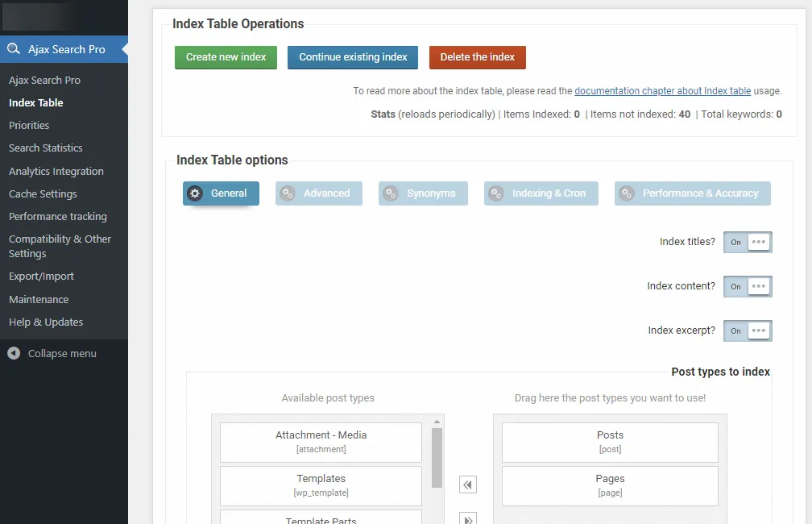
Task: Open documentation chapter about Index table link
Action: 662,92
